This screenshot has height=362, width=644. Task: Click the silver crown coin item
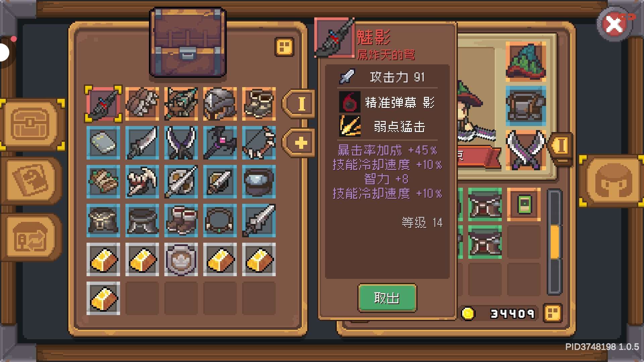181,259
